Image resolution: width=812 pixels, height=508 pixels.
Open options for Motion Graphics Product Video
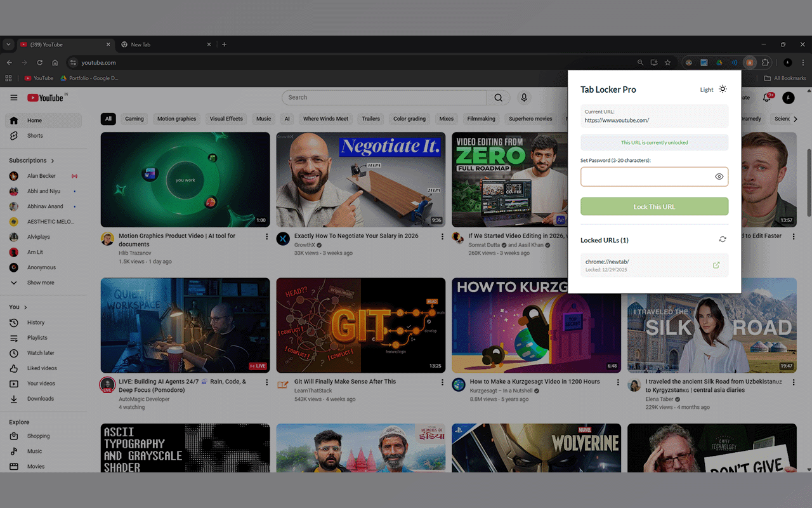tap(267, 236)
